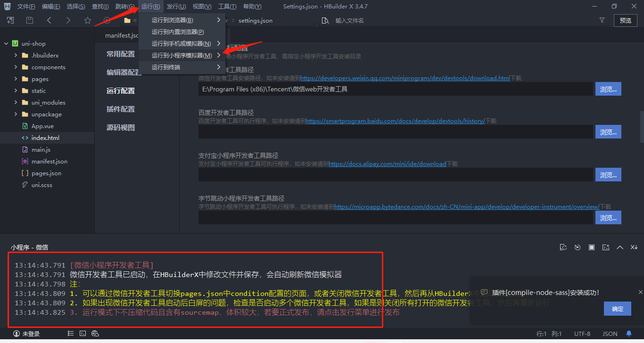Open the smartprogram.baidu.com link
The image size is (644, 343).
[x=396, y=121]
